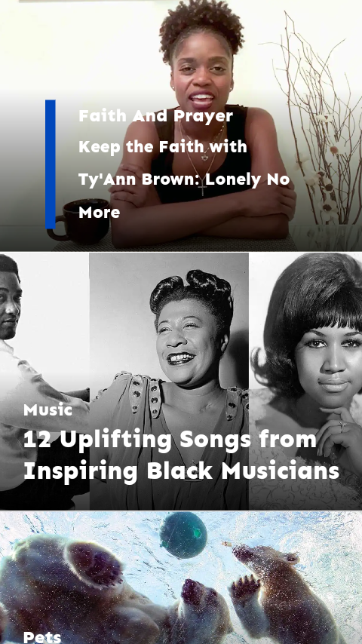Click the 'Ty'Ann Brown: Lonely No' headline line

[x=184, y=179]
